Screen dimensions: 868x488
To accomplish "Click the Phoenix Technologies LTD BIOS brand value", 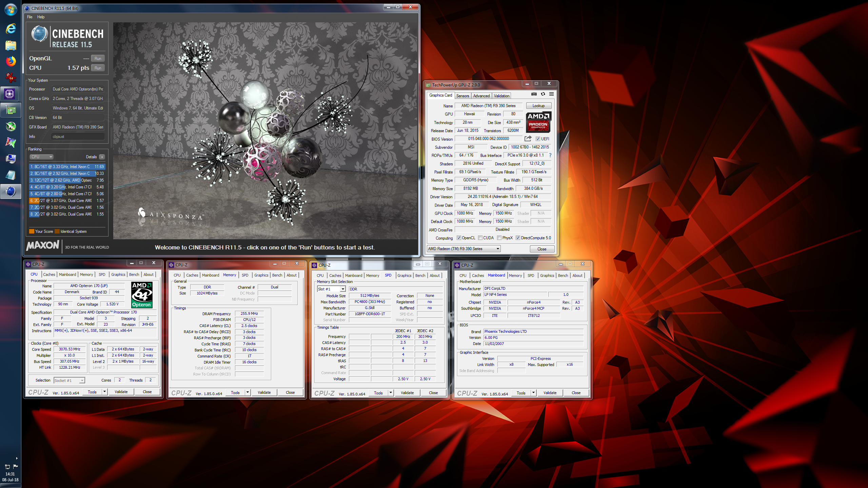I will (533, 331).
